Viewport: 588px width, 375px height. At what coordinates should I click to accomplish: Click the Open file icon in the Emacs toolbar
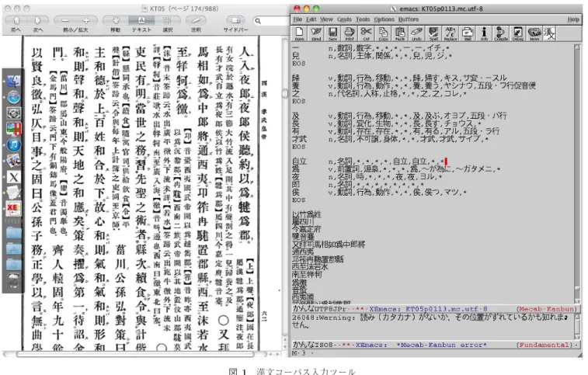point(299,33)
